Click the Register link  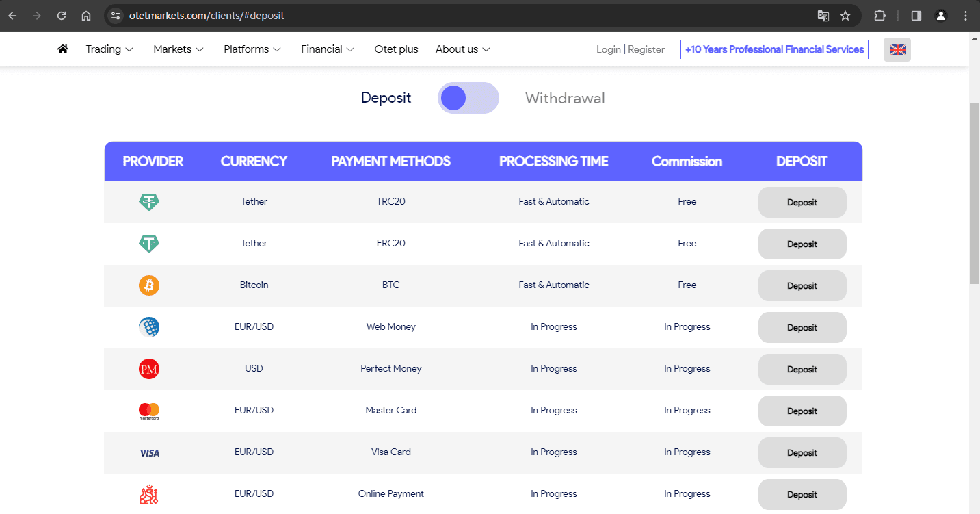pyautogui.click(x=646, y=49)
